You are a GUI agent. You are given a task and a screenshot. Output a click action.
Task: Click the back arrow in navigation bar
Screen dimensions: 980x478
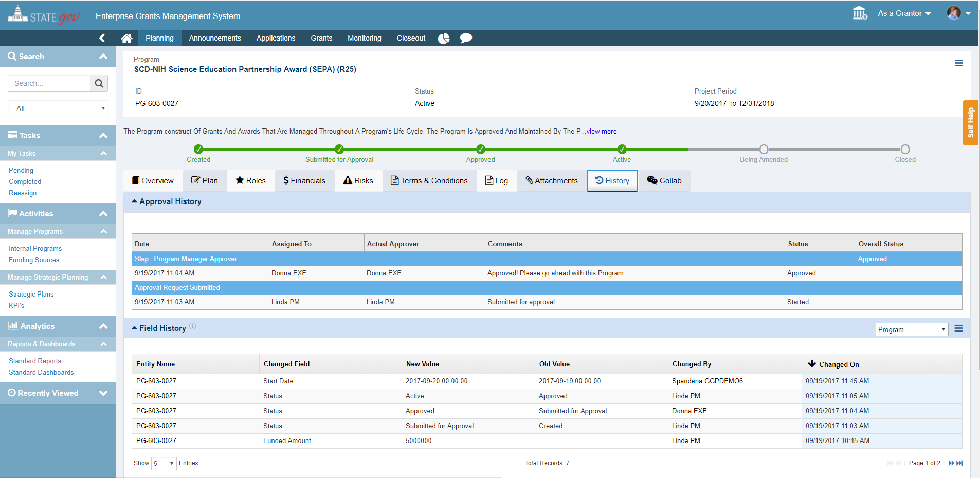102,38
